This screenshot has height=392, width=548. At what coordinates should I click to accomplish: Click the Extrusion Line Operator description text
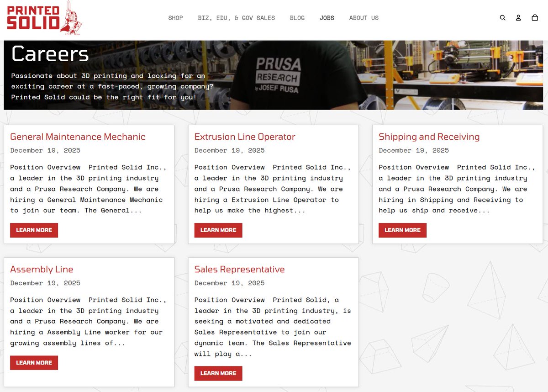(273, 189)
